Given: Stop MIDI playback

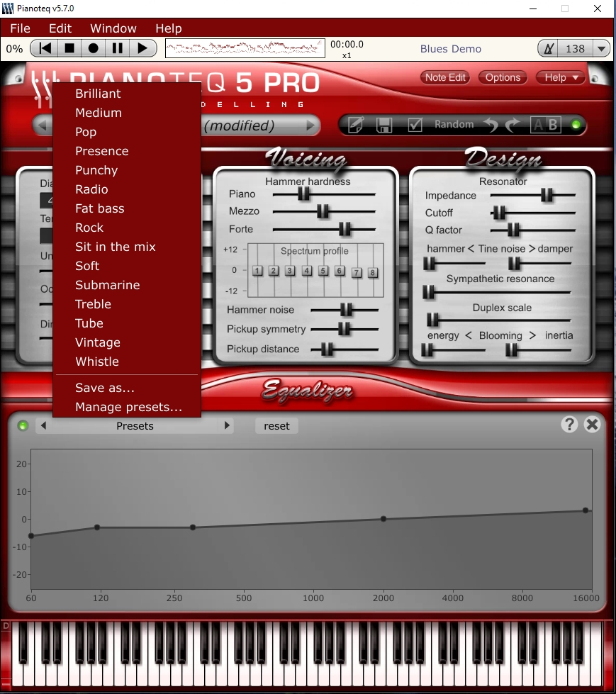Looking at the screenshot, I should (69, 48).
